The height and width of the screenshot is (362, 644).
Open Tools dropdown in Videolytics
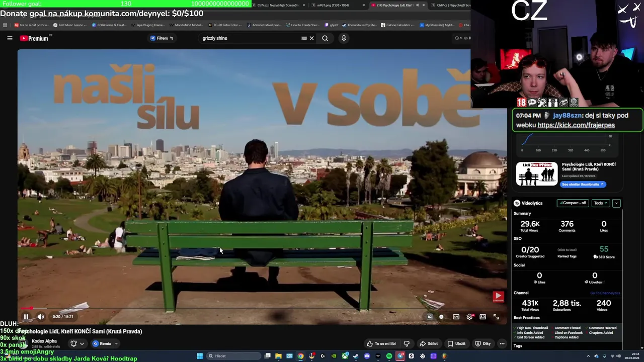(x=600, y=203)
